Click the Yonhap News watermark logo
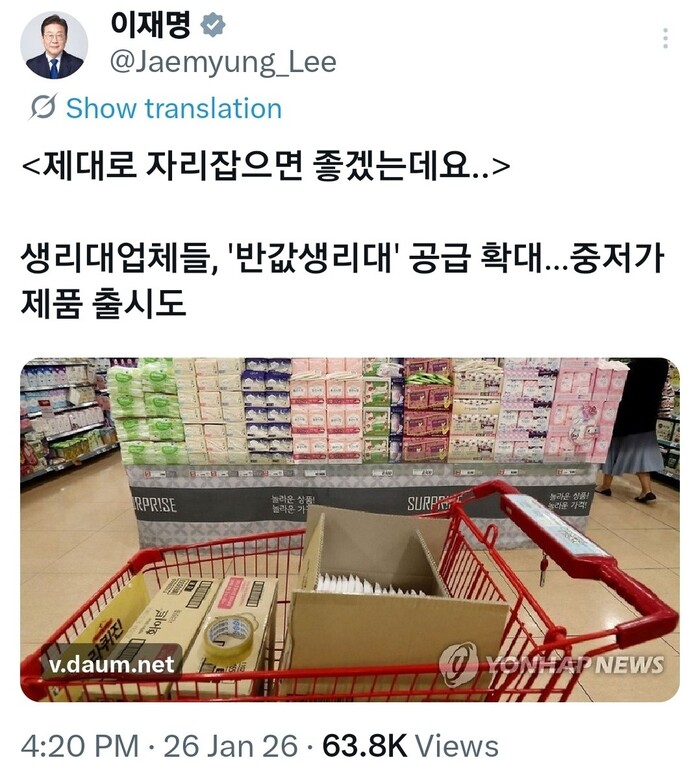 [x=552, y=664]
